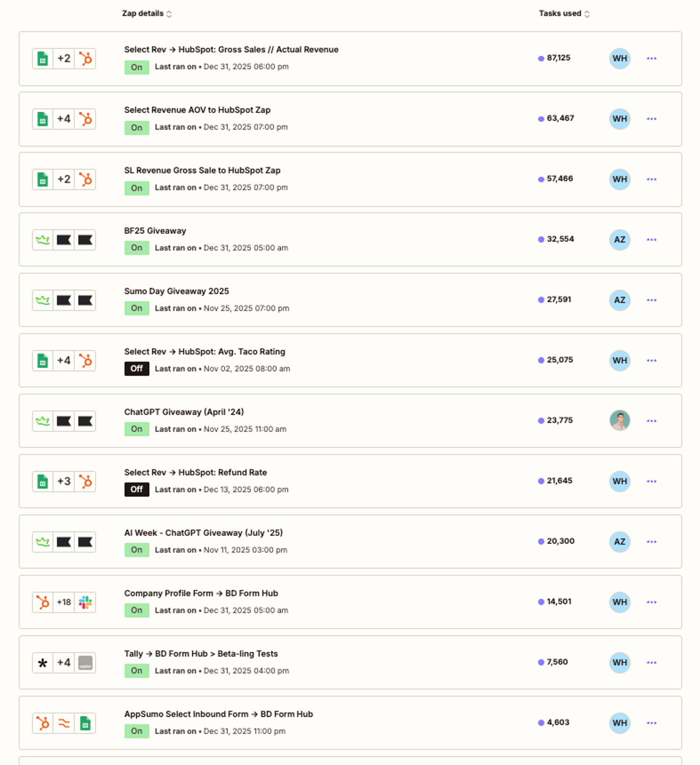Click the middle squiggle app icon in AppSumo Inbound zap
The height and width of the screenshot is (765, 700).
[x=64, y=723]
